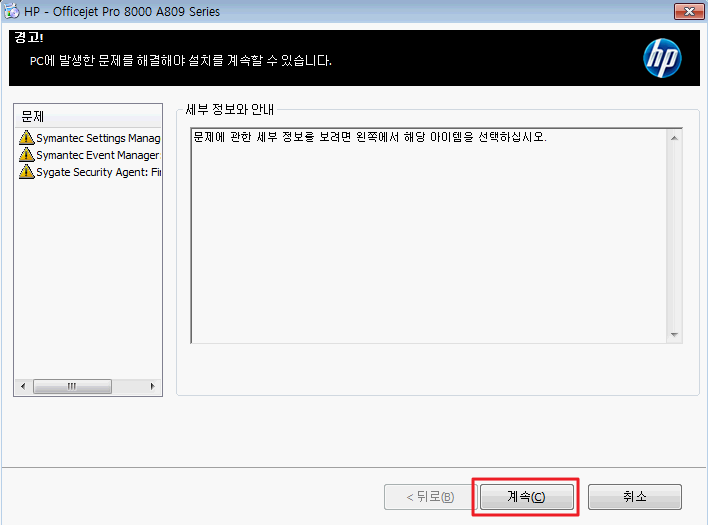Click the down arrow of the details box scrollbar
The height and width of the screenshot is (525, 708).
pyautogui.click(x=674, y=335)
